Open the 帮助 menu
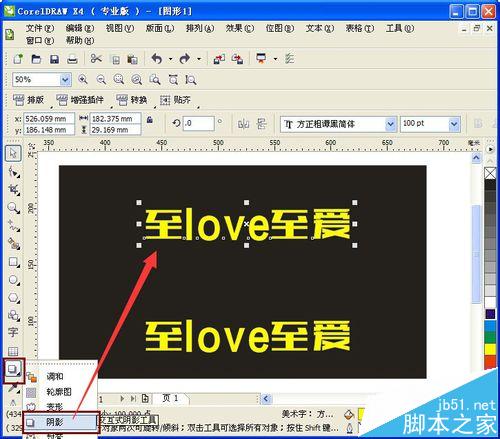This screenshot has width=500, height=439. [80, 41]
